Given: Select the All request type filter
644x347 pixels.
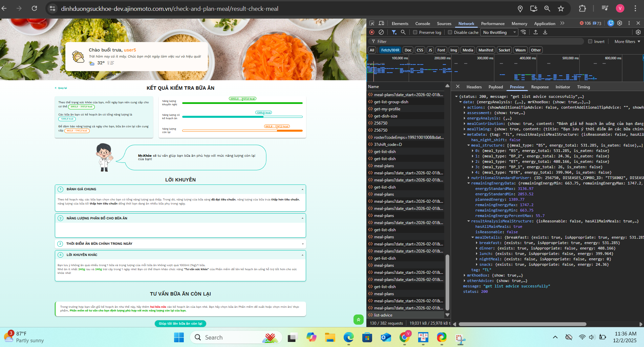Looking at the screenshot, I should 372,50.
